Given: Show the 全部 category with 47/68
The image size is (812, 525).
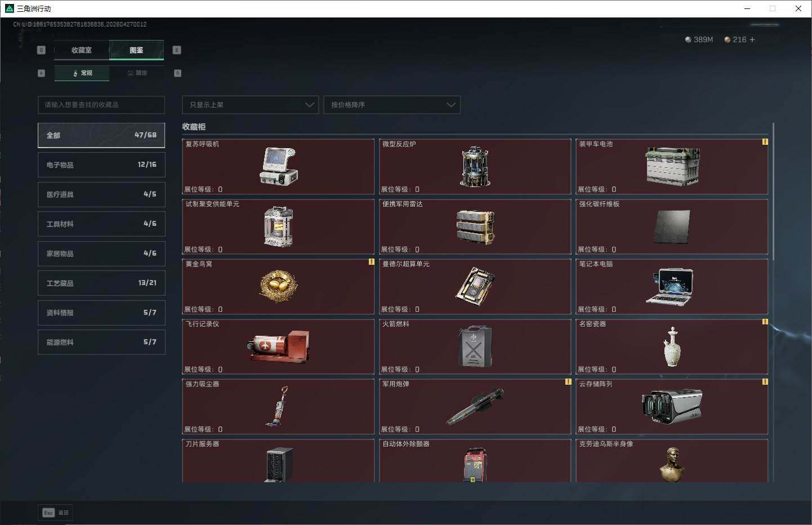Looking at the screenshot, I should point(101,135).
